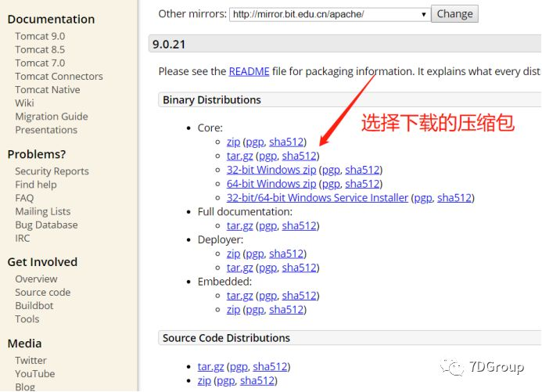Open pgp for Deployer zip
542x392 pixels.
tap(255, 254)
